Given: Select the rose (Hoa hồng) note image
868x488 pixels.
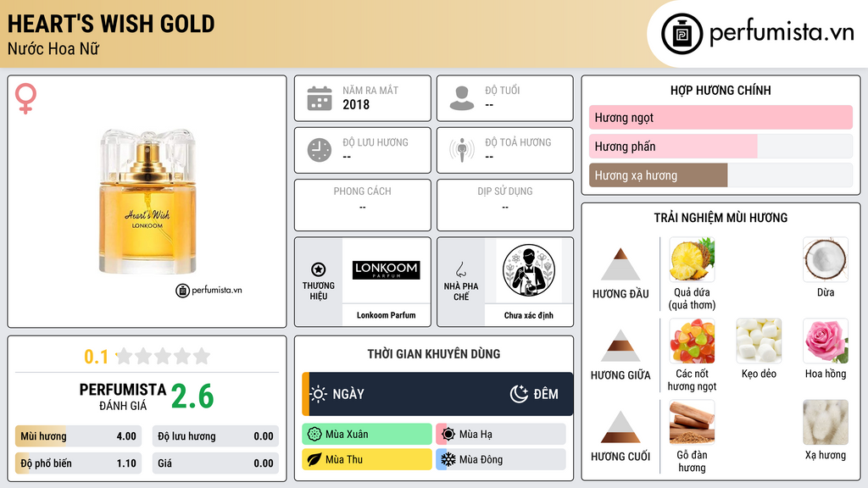Looking at the screenshot, I should 826,341.
